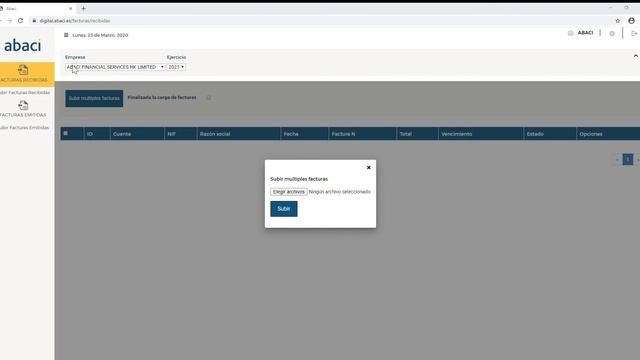Click the user icon beside ABACI
This screenshot has height=360, width=640.
click(x=570, y=33)
